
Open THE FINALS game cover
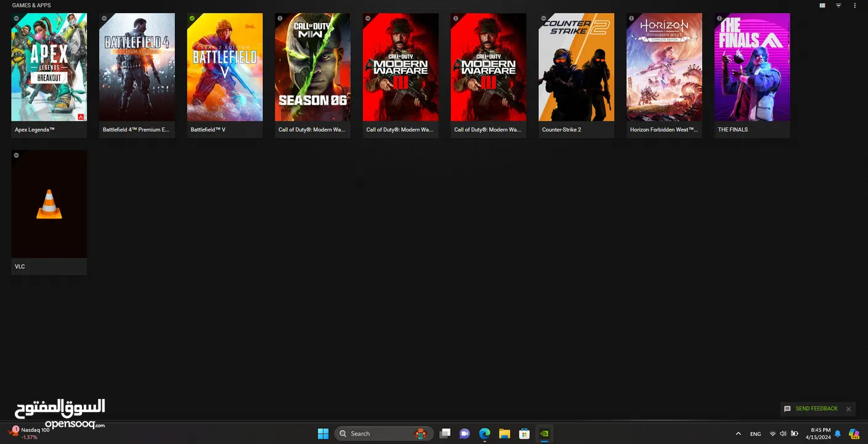pyautogui.click(x=752, y=67)
